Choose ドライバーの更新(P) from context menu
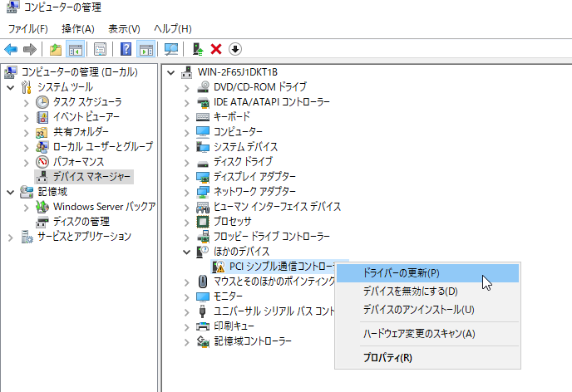The height and width of the screenshot is (392, 572). 427,273
